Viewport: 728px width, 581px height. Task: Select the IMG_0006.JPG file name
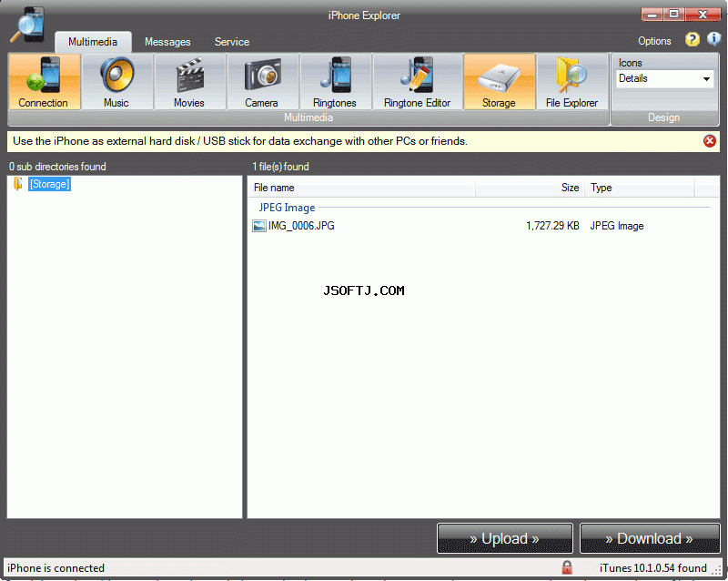pos(301,226)
